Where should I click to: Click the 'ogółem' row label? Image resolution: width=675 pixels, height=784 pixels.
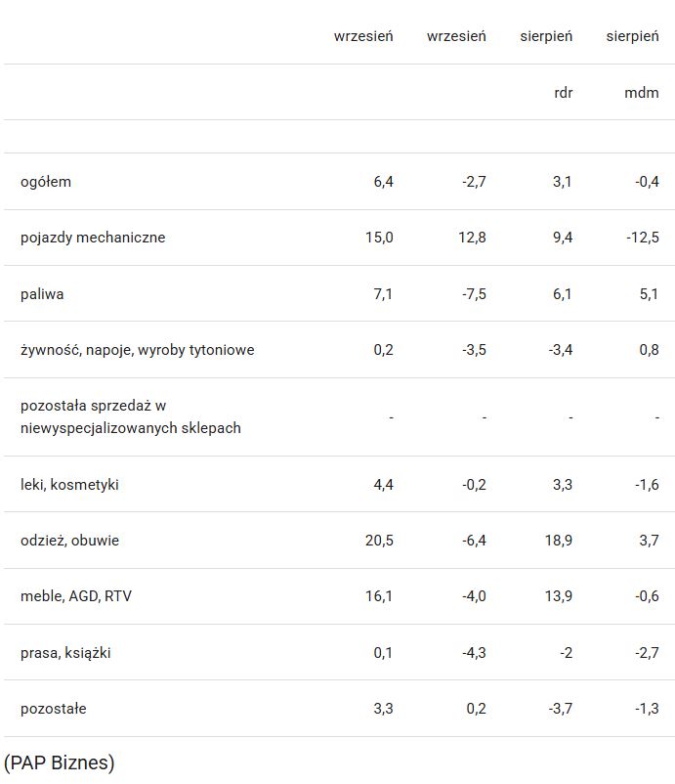(46, 182)
